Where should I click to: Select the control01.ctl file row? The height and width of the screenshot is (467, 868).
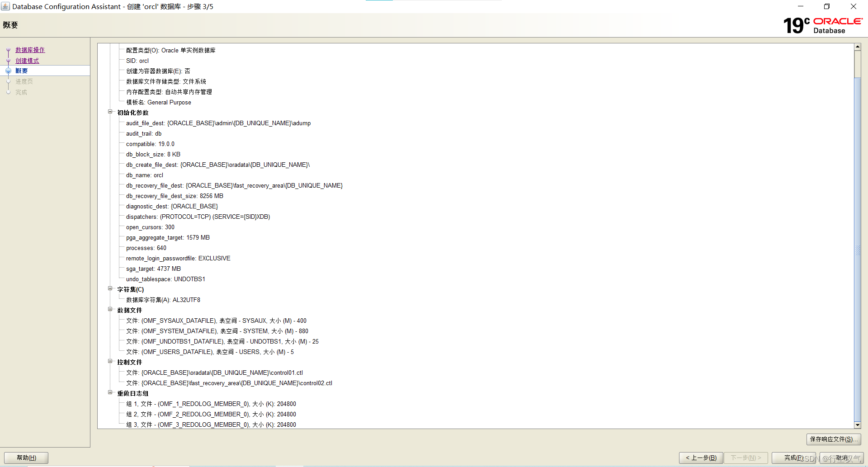click(x=215, y=373)
